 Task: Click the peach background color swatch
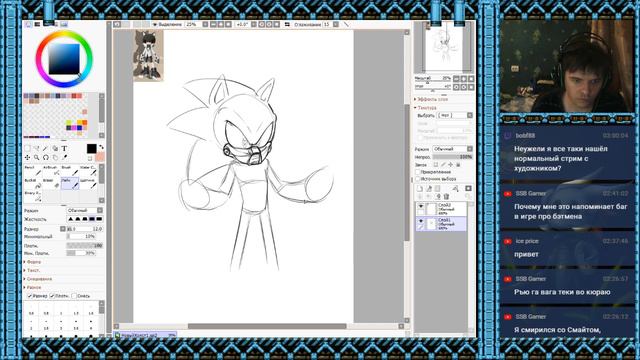click(x=100, y=157)
